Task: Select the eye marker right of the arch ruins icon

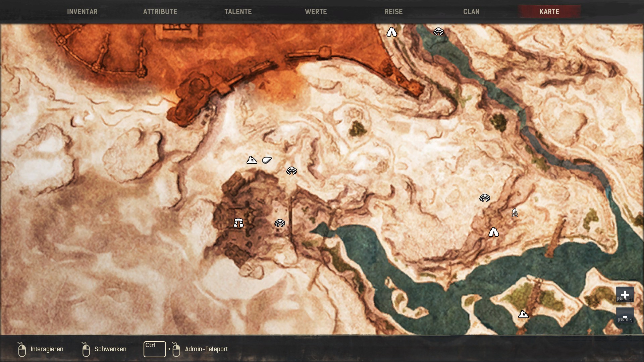Action: point(280,223)
